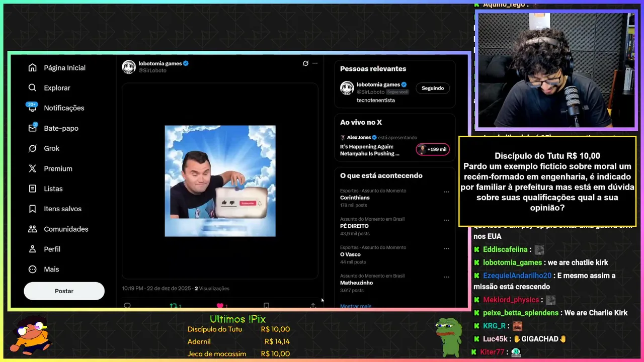
Task: Open the post's three-dot options menu
Action: [315, 63]
